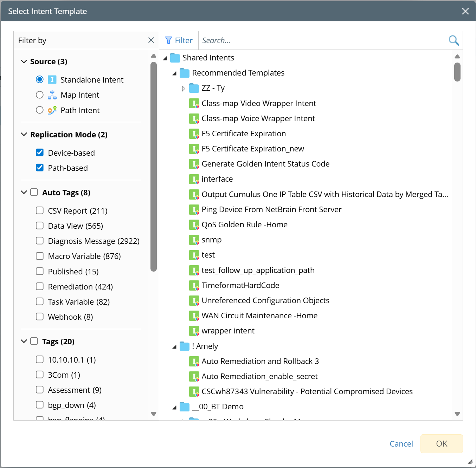The image size is (476, 468).
Task: Check the CSV Report auto tag
Action: click(x=40, y=210)
